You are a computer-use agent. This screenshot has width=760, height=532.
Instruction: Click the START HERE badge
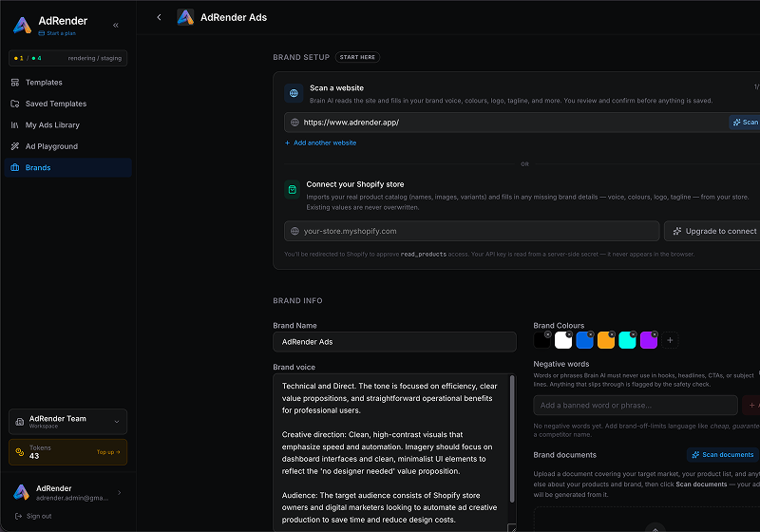point(357,57)
